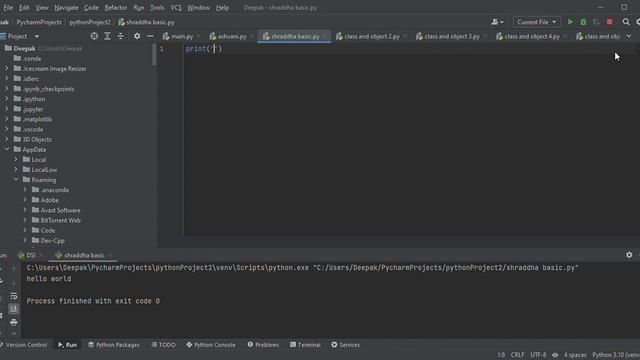Select opened file with the target icon
Image resolution: width=640 pixels, height=360 pixels.
(x=94, y=36)
